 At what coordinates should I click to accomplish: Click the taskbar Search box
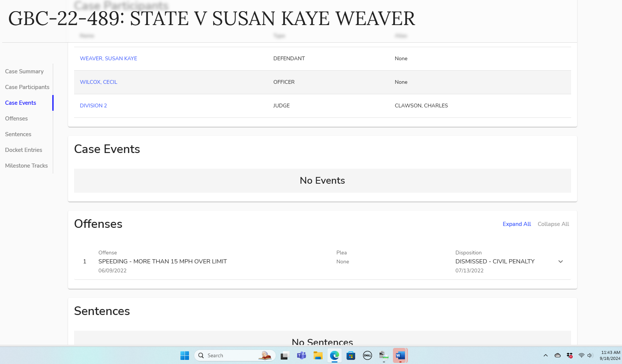tap(228, 355)
